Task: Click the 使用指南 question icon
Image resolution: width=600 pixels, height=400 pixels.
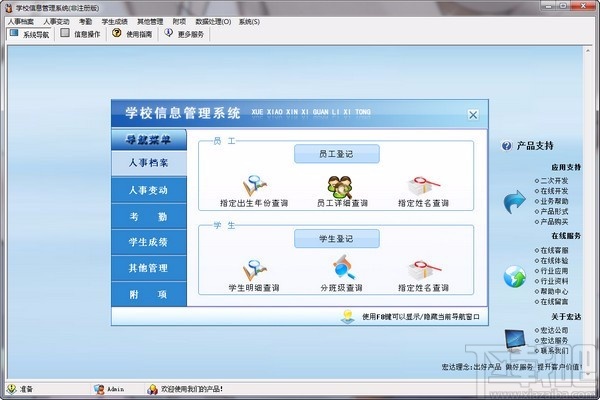Action: tap(117, 33)
